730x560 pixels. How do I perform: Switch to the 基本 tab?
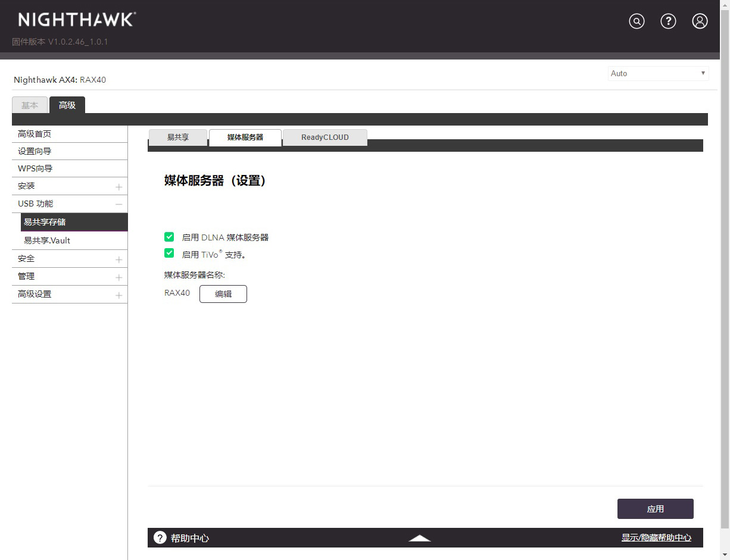(30, 105)
